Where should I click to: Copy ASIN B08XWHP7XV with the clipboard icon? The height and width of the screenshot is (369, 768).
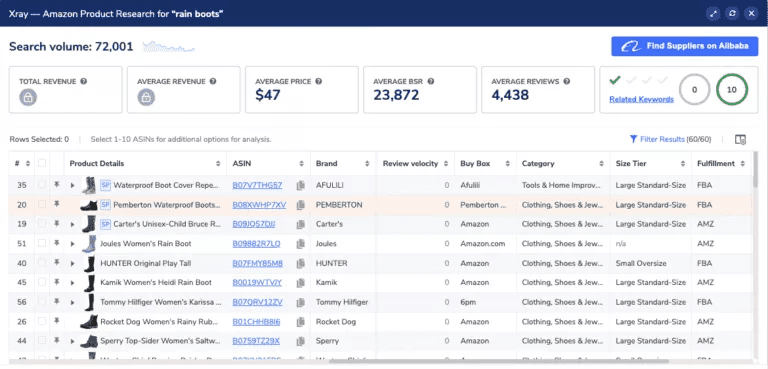pos(301,205)
